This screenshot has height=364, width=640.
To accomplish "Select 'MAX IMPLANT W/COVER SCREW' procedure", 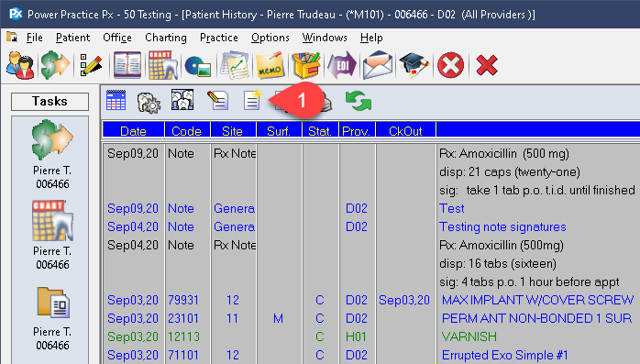I will pyautogui.click(x=538, y=300).
